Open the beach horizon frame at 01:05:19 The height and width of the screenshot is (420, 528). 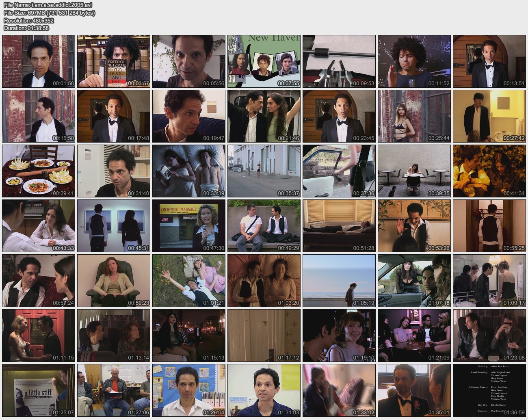[x=339, y=281]
